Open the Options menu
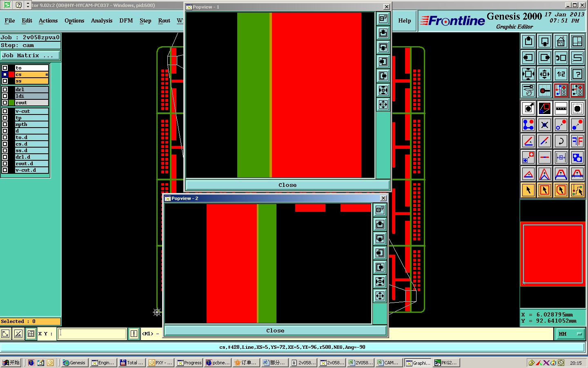588x368 pixels. pos(74,20)
